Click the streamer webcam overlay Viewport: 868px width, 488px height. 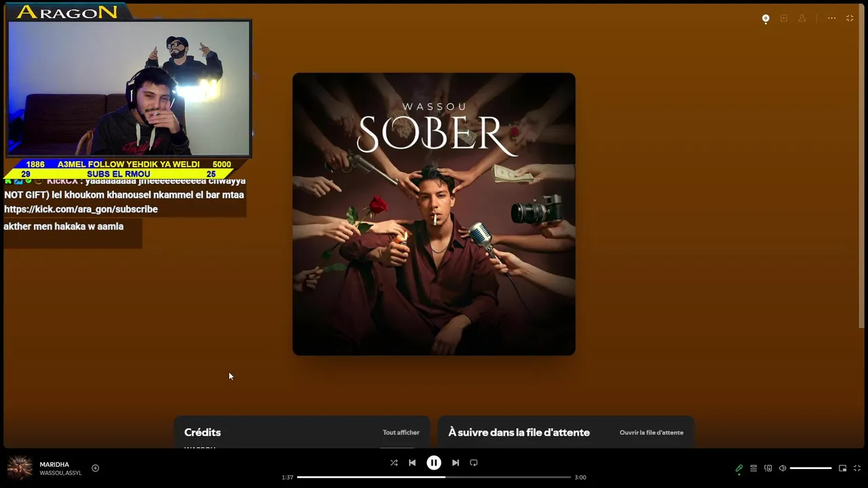(x=129, y=88)
